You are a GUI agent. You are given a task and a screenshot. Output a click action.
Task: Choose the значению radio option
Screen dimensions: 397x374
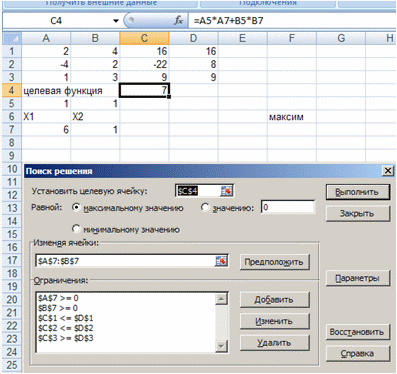[x=205, y=208]
